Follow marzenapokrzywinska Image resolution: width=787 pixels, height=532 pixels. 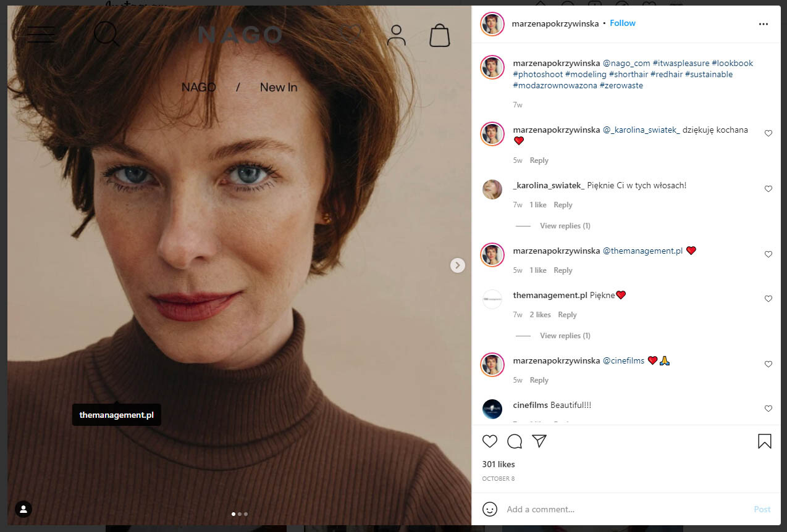point(622,23)
